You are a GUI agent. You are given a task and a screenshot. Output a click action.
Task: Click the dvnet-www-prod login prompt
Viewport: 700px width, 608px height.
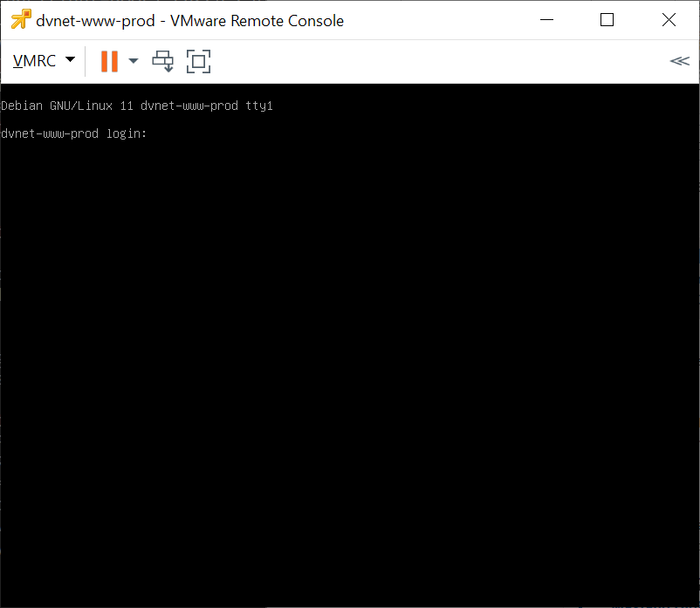point(74,133)
